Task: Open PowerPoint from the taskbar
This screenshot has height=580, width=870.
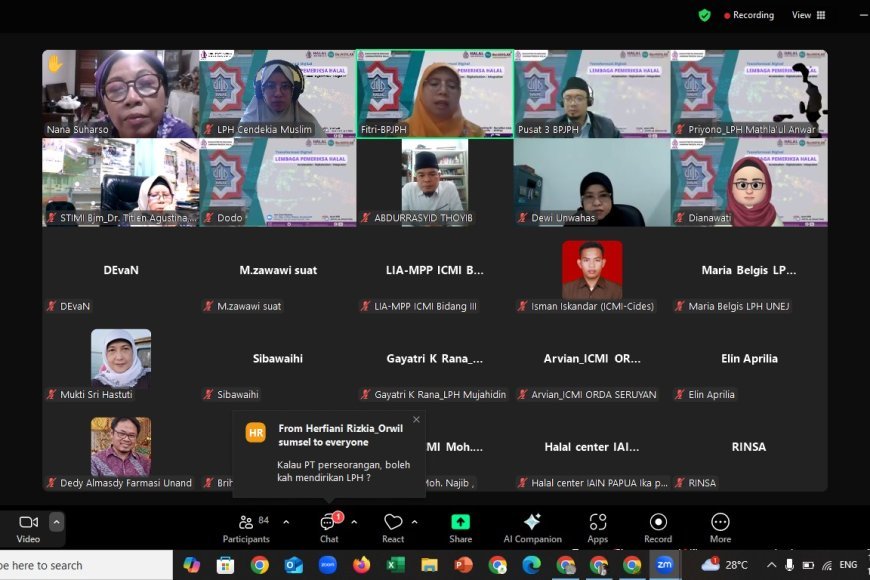Action: pyautogui.click(x=463, y=566)
